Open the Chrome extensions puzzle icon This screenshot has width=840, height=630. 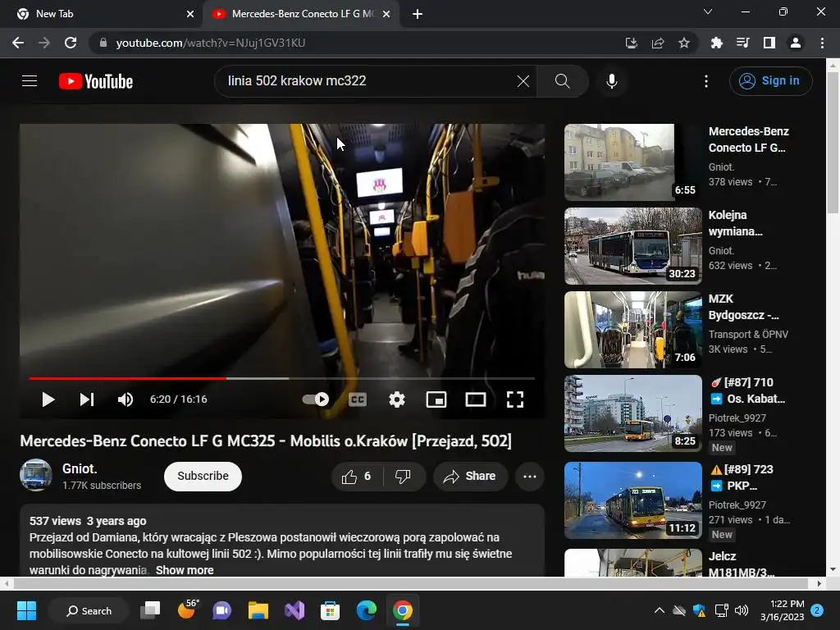(716, 43)
